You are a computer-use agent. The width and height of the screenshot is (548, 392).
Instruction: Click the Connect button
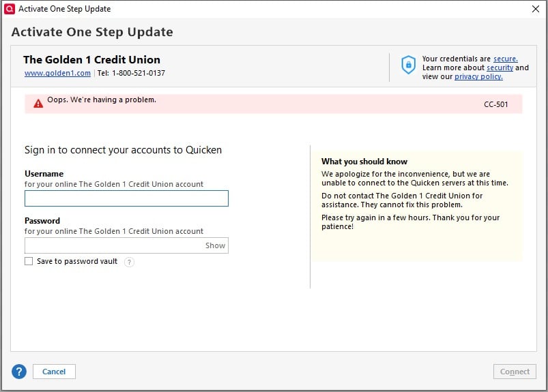515,372
